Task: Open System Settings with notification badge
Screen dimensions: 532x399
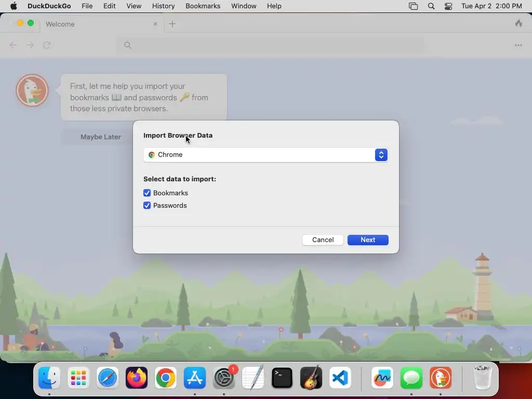Action: pyautogui.click(x=224, y=378)
